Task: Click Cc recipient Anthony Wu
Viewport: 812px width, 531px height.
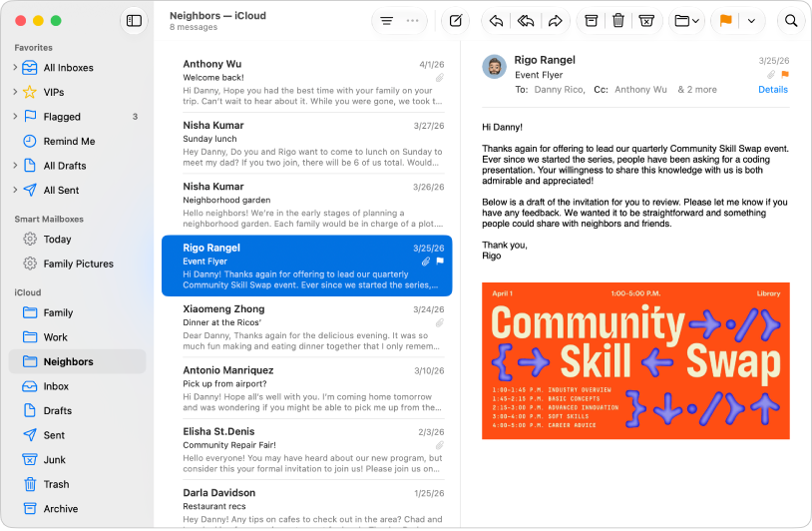Action: point(640,89)
